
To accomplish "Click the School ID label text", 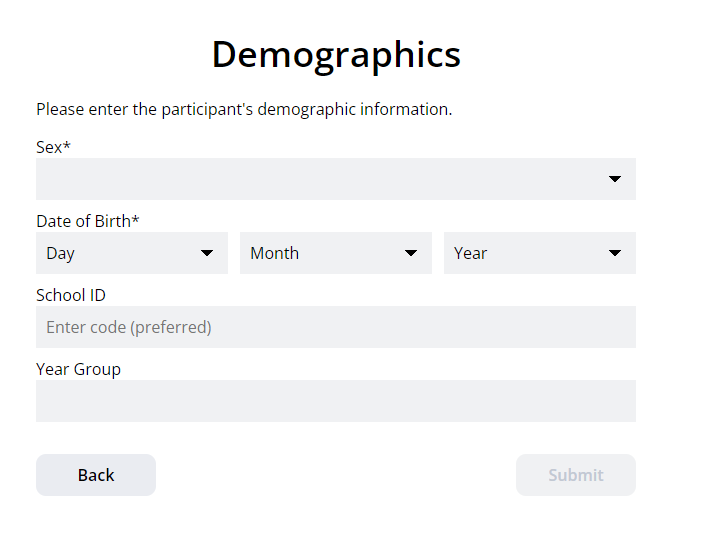I will (71, 295).
